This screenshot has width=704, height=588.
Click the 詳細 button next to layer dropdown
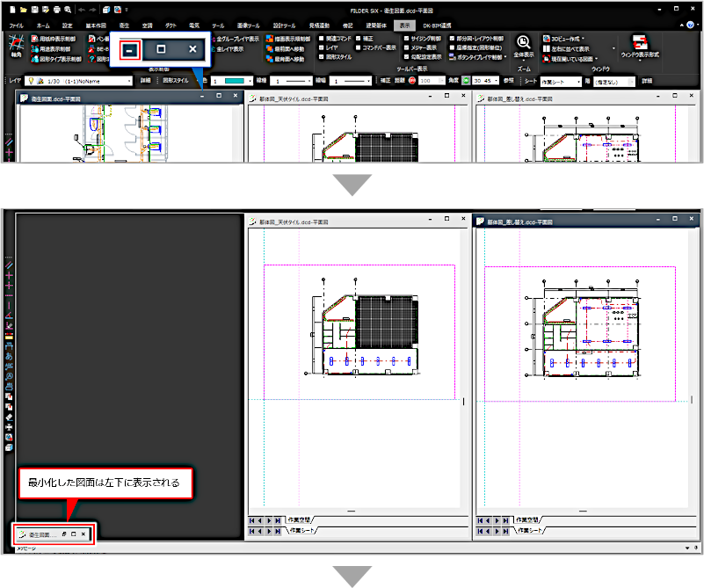145,80
